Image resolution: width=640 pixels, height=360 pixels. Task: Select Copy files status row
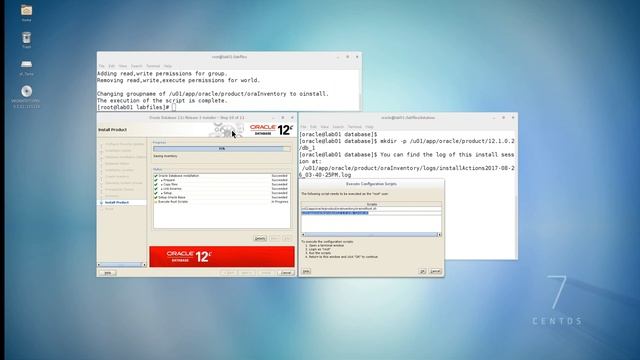tap(222, 184)
